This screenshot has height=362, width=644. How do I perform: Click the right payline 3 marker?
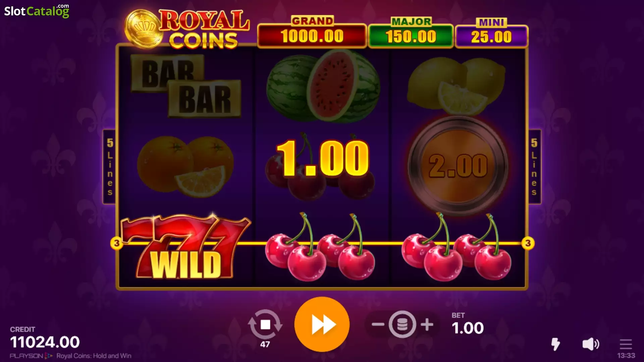pos(528,243)
